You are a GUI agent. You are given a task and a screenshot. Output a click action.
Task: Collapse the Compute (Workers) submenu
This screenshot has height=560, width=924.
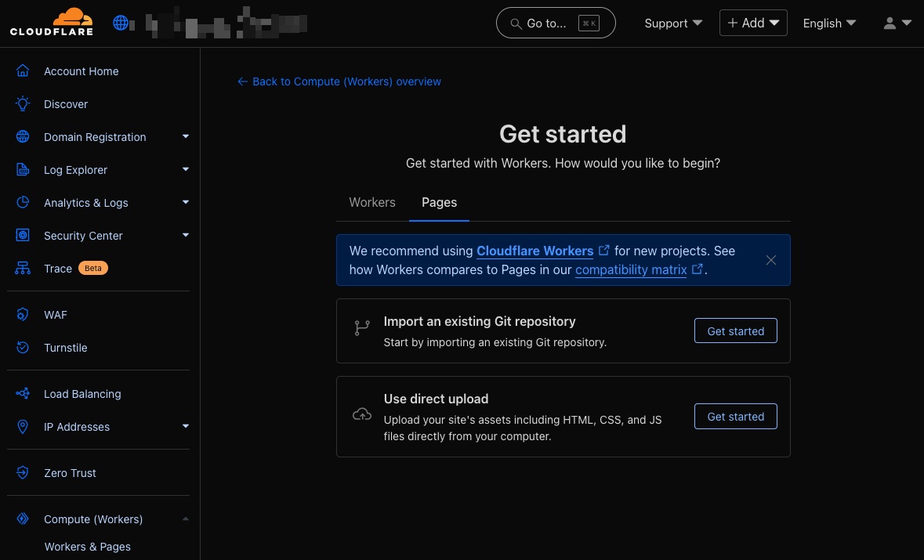(x=186, y=518)
